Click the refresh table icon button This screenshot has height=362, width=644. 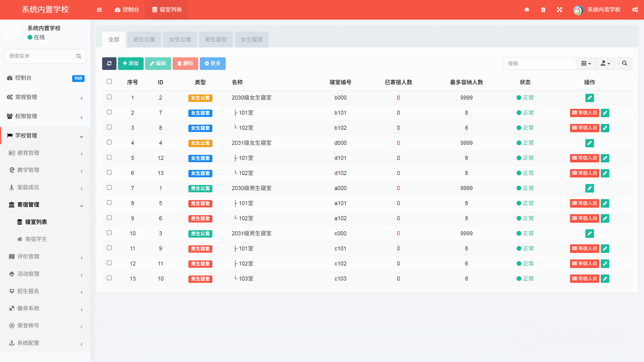[x=109, y=64]
